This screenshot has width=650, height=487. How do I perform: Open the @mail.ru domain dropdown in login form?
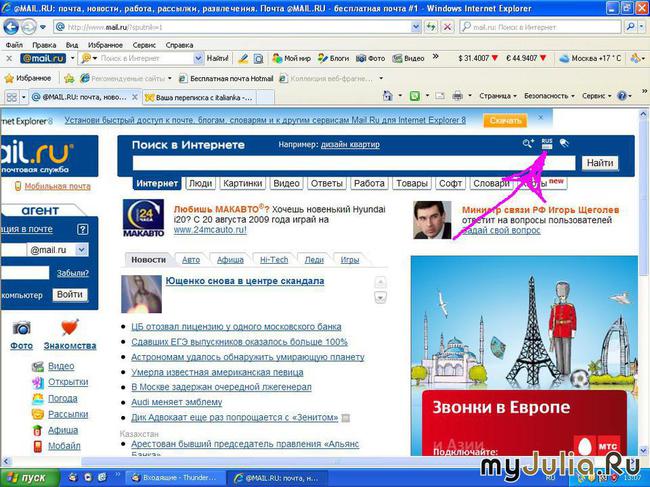click(x=81, y=250)
